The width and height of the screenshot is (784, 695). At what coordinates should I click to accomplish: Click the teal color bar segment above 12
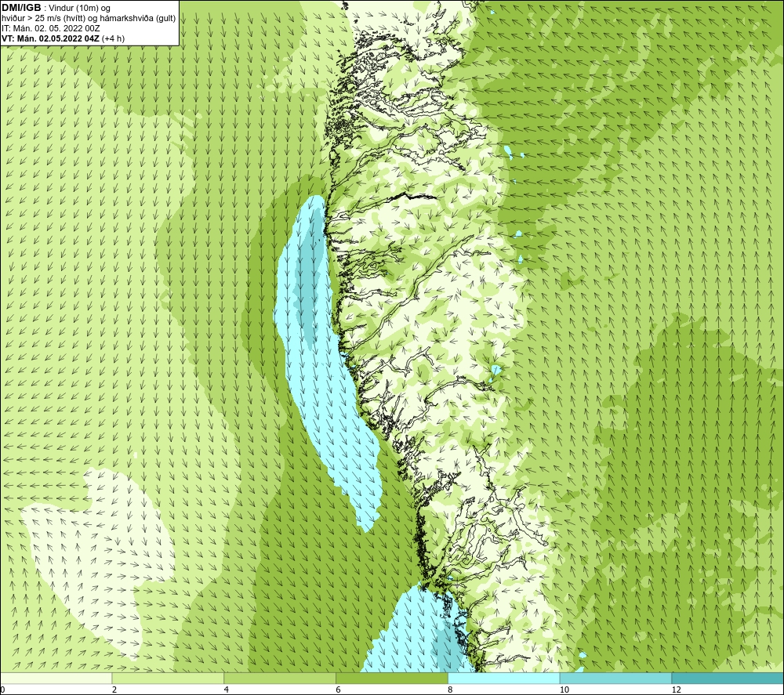pos(728,678)
